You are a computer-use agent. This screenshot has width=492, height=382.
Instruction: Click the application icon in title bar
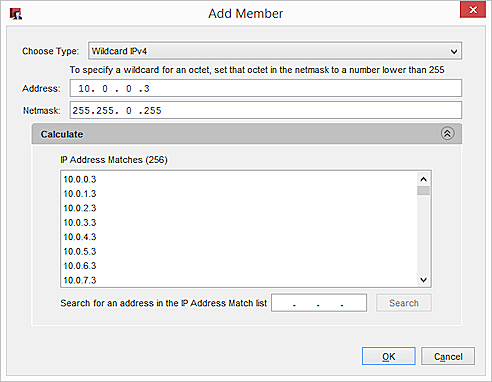pos(15,14)
